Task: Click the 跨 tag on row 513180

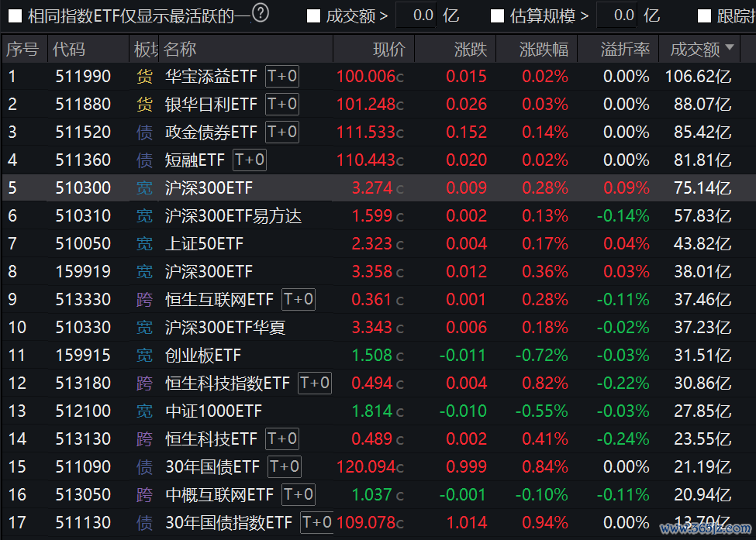Action: [145, 384]
